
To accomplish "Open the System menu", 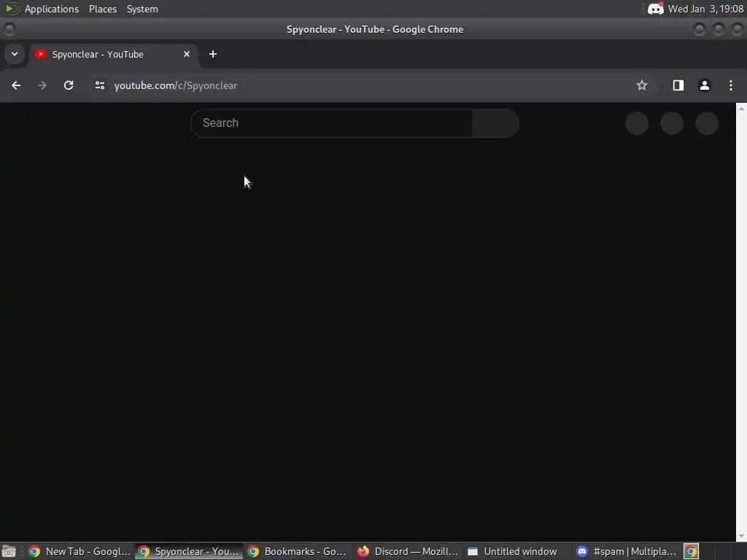I will 142,9.
